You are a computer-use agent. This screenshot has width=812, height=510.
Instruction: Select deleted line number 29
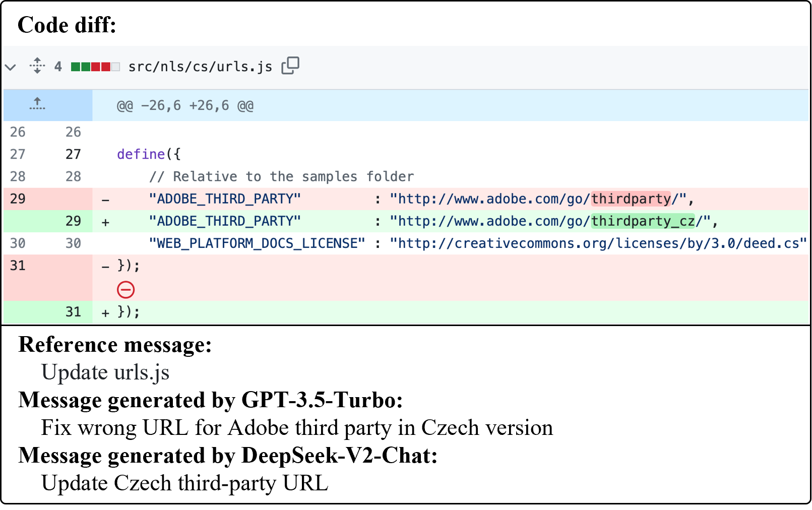pos(18,199)
